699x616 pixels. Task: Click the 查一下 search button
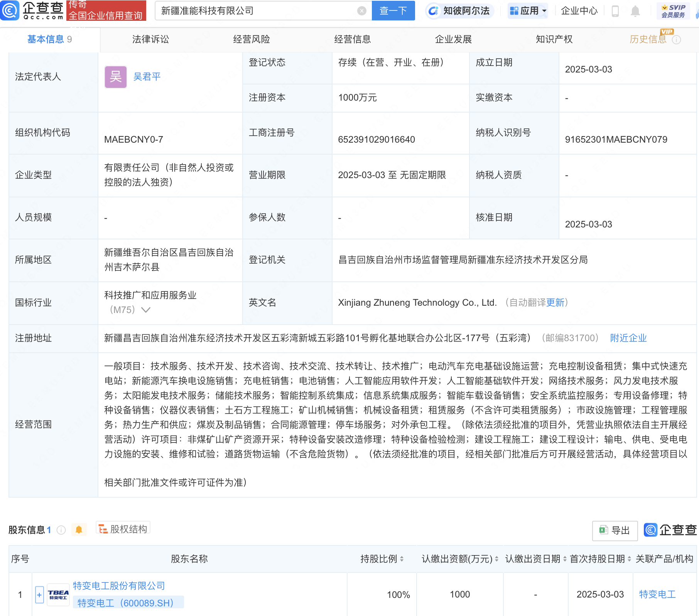(x=393, y=11)
